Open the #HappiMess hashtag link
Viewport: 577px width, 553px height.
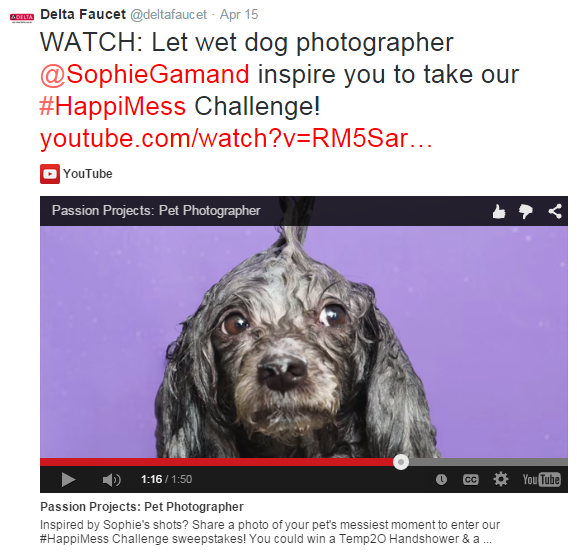[112, 106]
